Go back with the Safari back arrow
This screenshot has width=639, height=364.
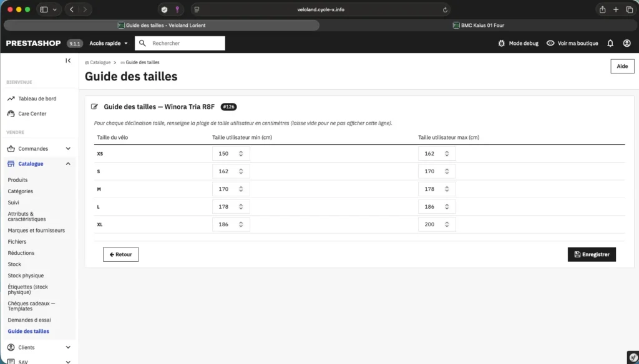(x=72, y=9)
